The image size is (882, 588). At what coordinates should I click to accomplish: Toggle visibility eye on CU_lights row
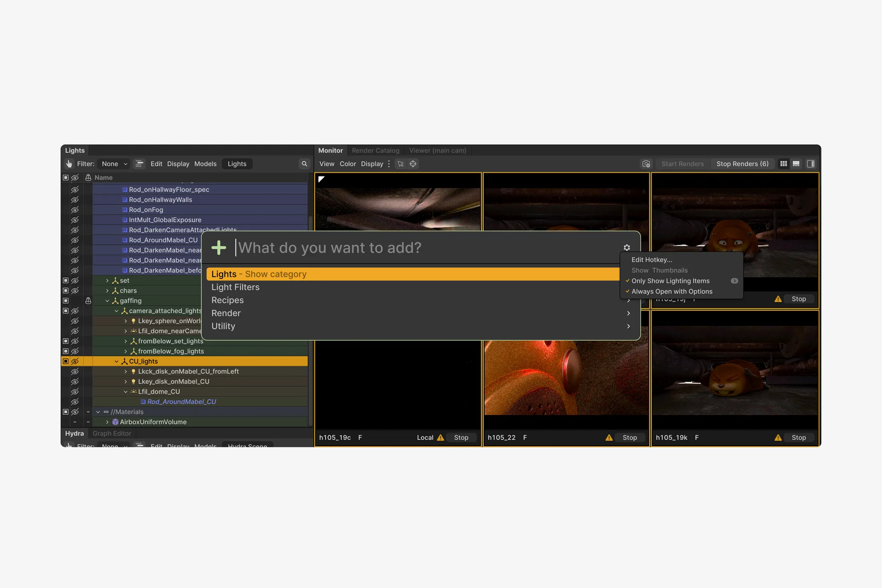[75, 361]
